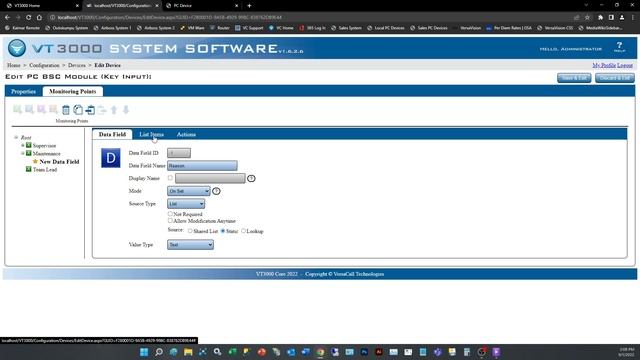Open the Sales System bookmark
This screenshot has width=640, height=360.
(346, 28)
